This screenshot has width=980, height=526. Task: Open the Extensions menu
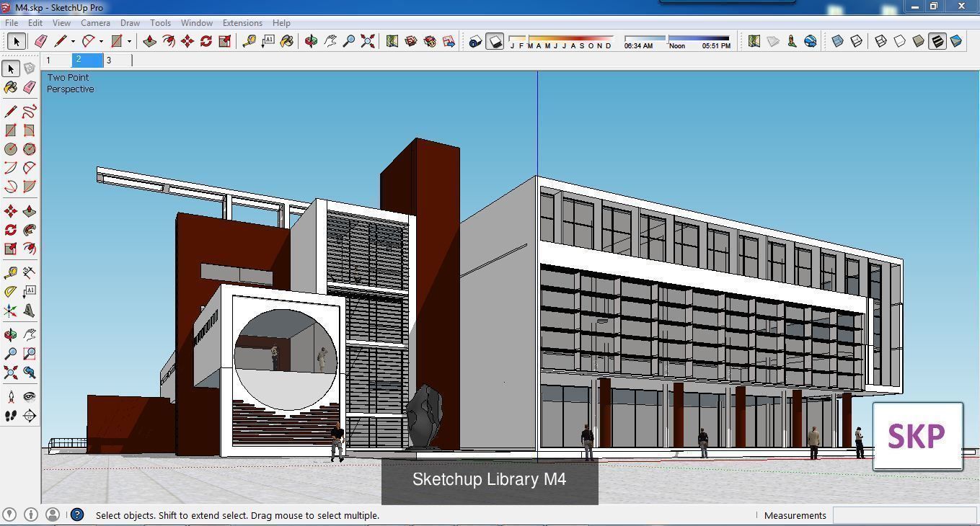[242, 22]
